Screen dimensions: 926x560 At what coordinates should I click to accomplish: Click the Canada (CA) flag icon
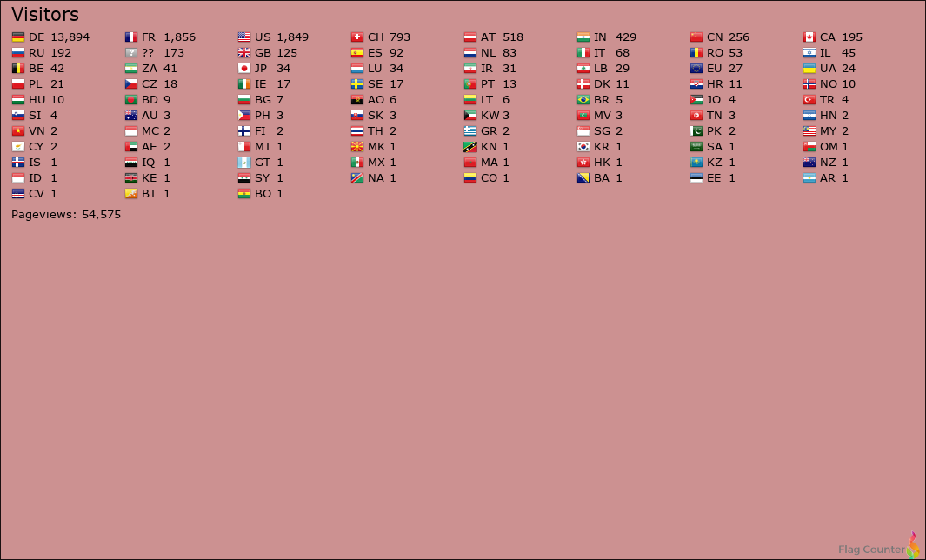[x=809, y=37]
